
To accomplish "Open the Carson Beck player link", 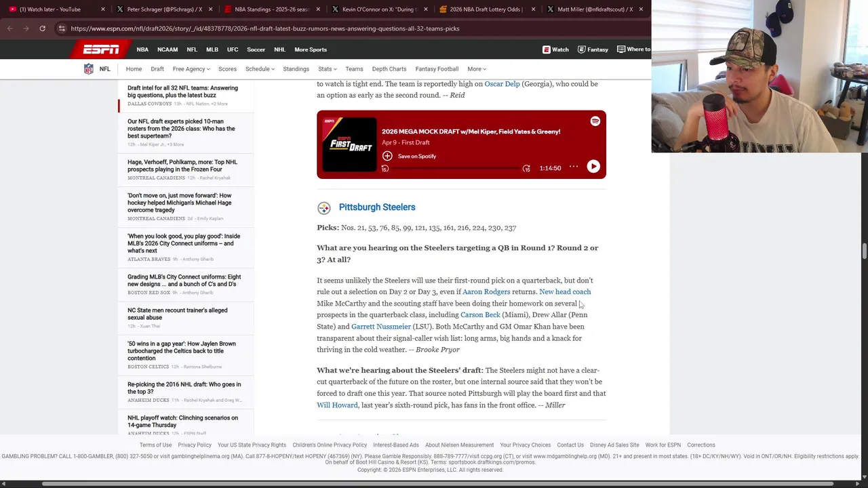I will coord(480,315).
